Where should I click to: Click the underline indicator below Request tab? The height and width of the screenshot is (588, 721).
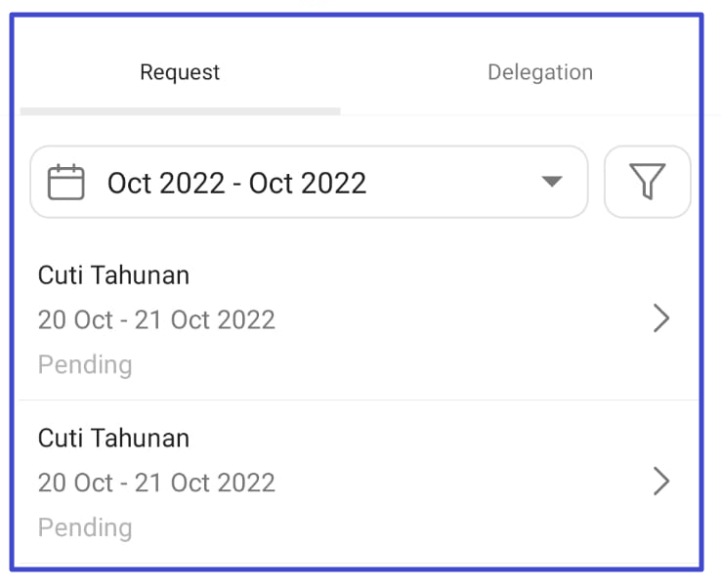click(180, 111)
